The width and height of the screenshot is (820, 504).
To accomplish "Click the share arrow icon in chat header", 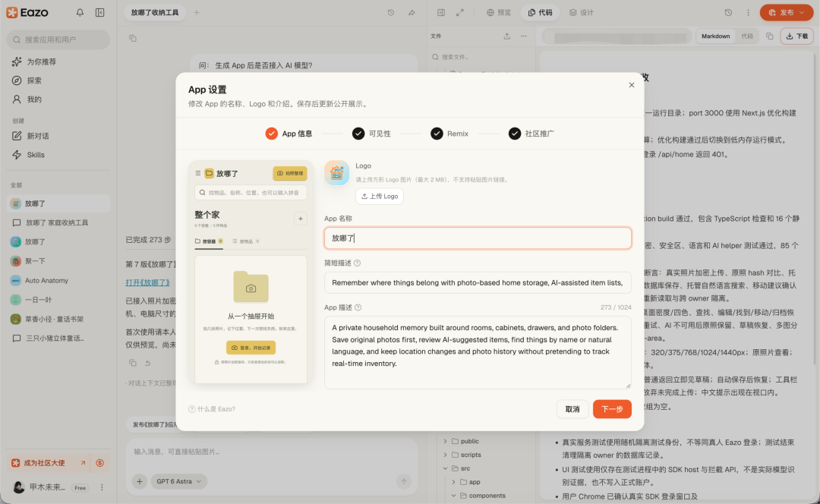I will tap(412, 13).
